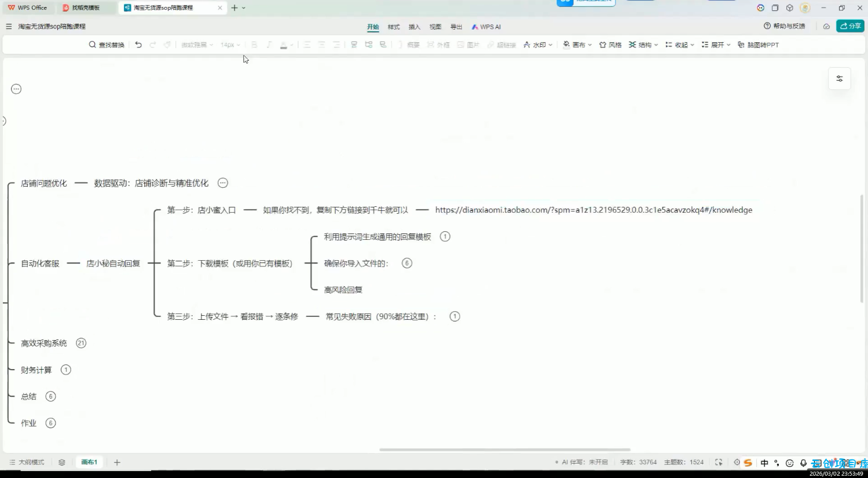Expand the 结构 structure dropdown
Image resolution: width=868 pixels, height=478 pixels.
pyautogui.click(x=643, y=45)
